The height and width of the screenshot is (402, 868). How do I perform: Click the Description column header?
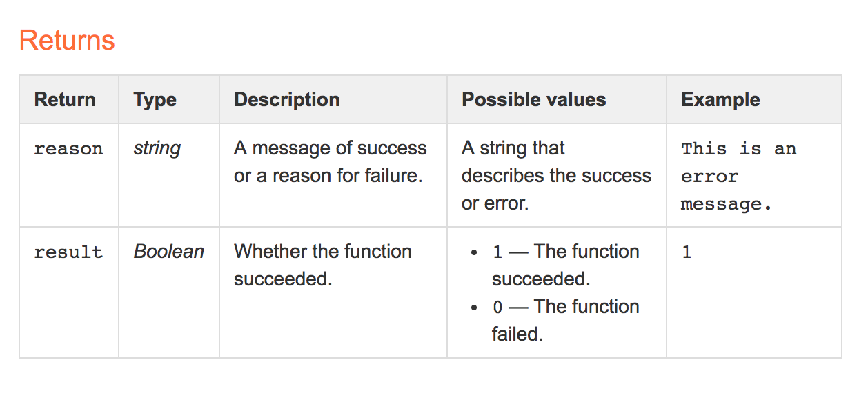coord(287,99)
